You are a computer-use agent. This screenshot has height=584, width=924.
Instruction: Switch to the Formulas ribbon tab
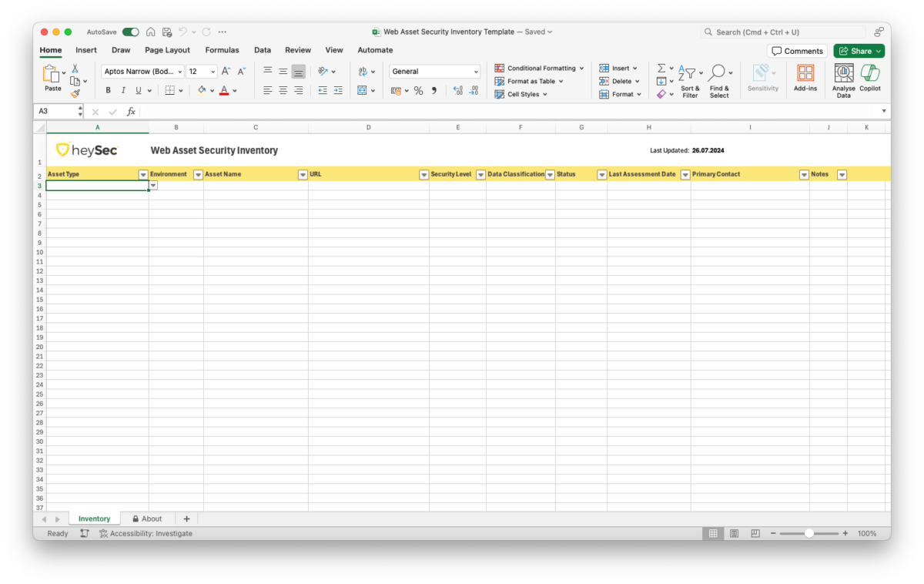coord(222,49)
